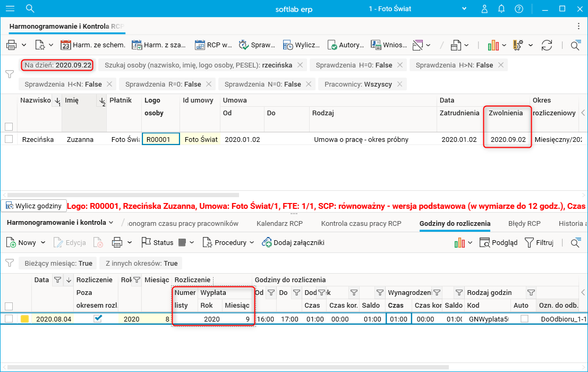
Task: Expand the wrench configuration dropdown arrow
Action: pos(531,45)
